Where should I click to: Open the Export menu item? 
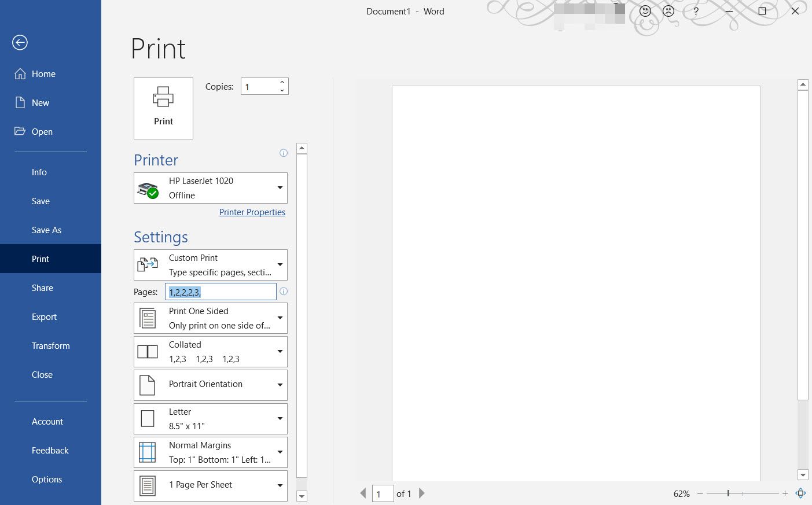(44, 317)
